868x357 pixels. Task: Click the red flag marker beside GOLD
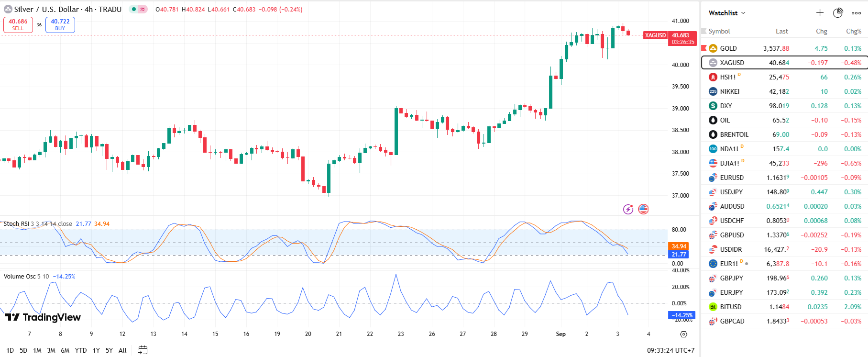[704, 48]
